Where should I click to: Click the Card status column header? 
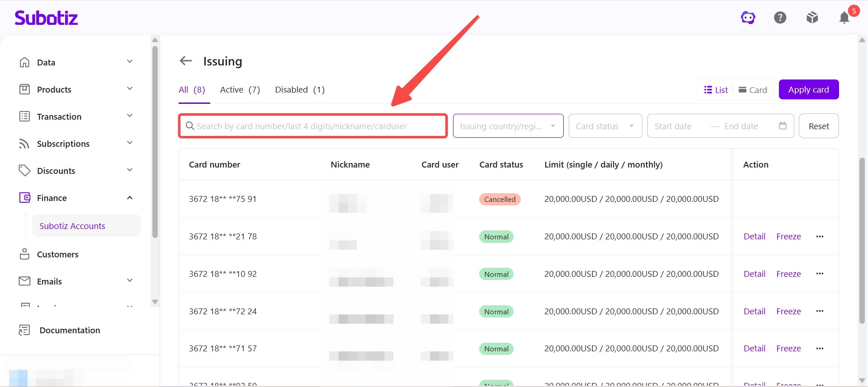coord(501,164)
